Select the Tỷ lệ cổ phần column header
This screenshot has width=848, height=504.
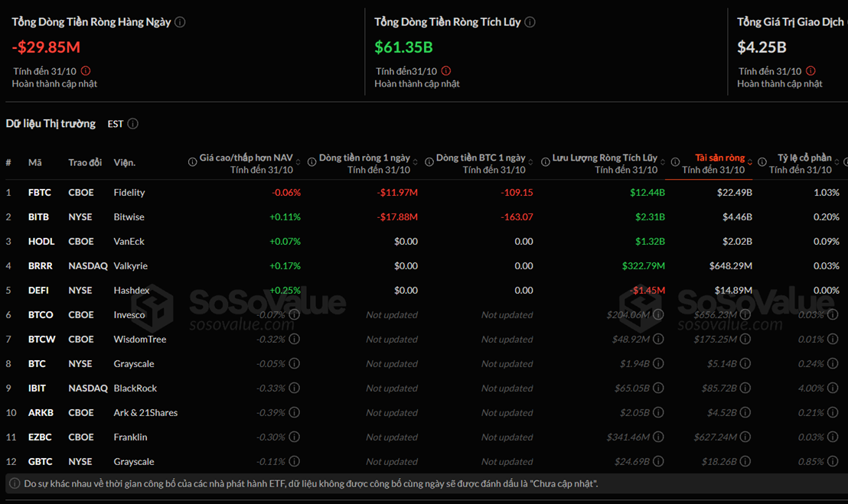click(804, 158)
